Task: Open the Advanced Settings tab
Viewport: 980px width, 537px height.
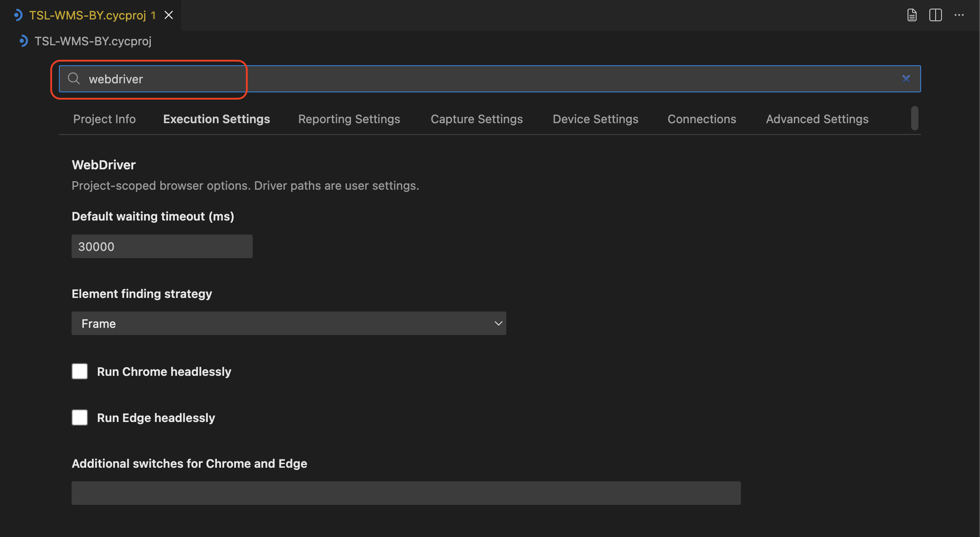Action: (817, 119)
